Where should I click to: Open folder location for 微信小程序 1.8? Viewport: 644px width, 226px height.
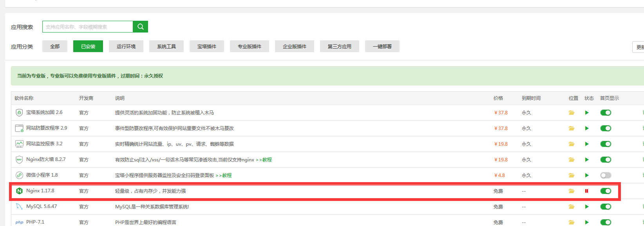[572, 175]
